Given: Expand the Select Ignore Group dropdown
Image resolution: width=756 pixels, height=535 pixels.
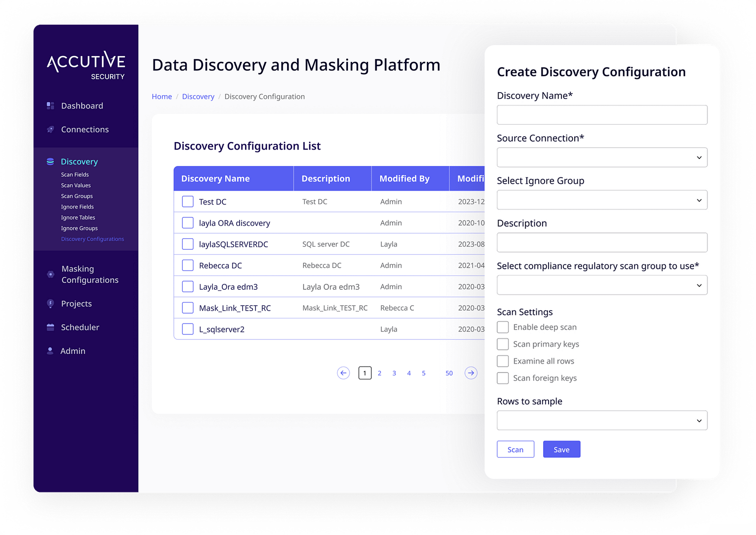Looking at the screenshot, I should click(x=602, y=200).
